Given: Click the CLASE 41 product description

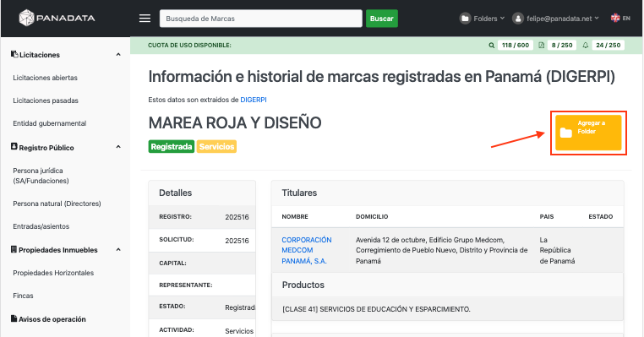Looking at the screenshot, I should (376, 309).
